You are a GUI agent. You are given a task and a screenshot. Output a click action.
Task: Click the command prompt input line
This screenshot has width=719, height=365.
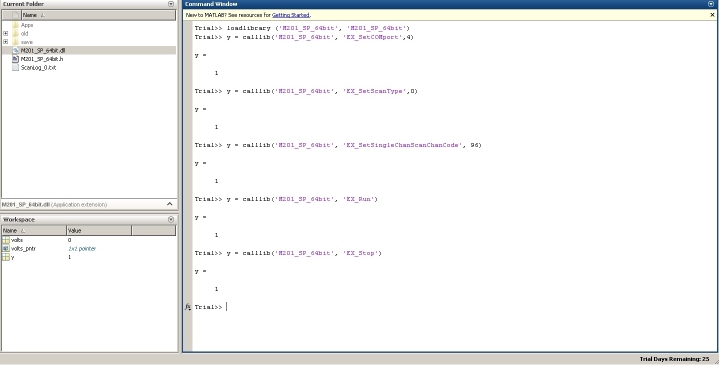(x=454, y=307)
